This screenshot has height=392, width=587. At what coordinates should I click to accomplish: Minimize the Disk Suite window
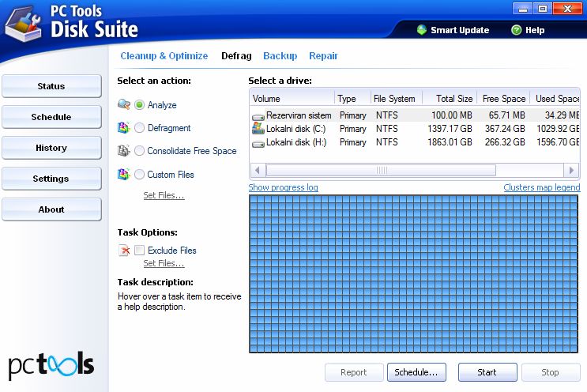[x=522, y=9]
